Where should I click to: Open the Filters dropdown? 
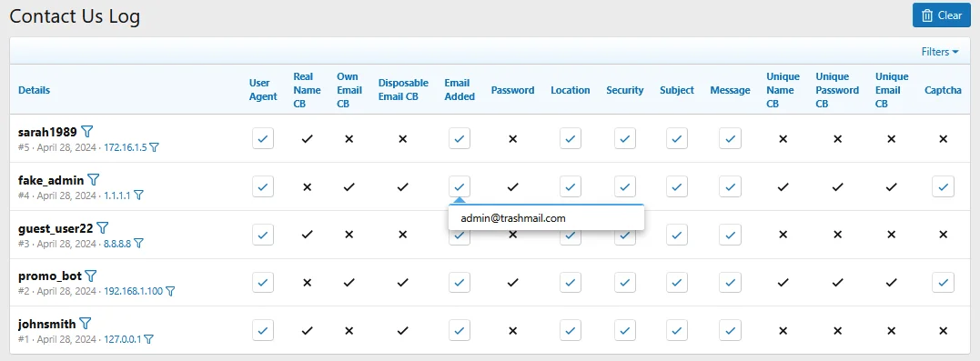(x=940, y=52)
